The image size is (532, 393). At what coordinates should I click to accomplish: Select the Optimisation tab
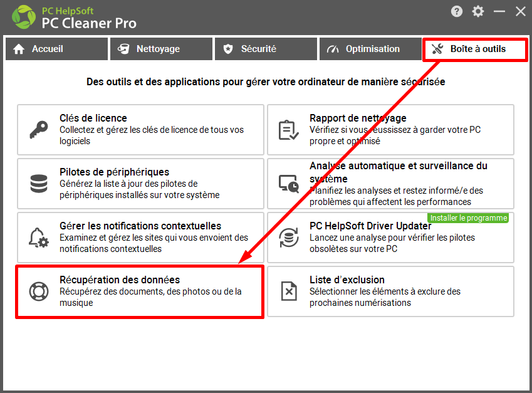coord(370,50)
